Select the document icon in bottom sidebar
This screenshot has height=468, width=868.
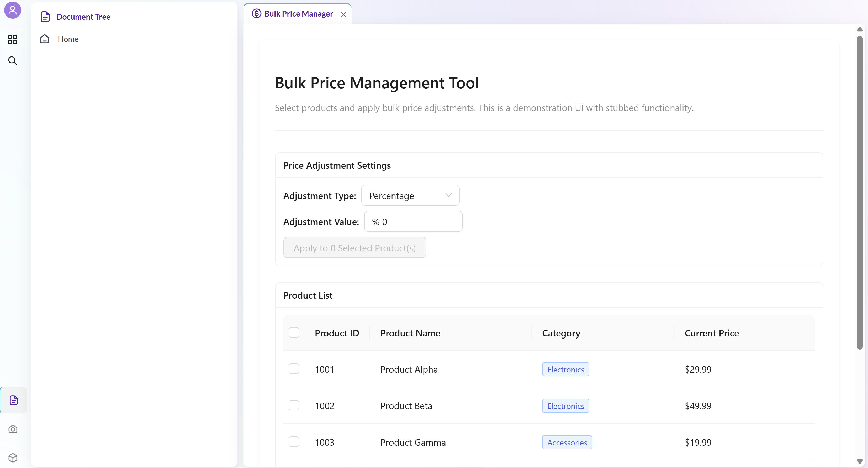[13, 400]
